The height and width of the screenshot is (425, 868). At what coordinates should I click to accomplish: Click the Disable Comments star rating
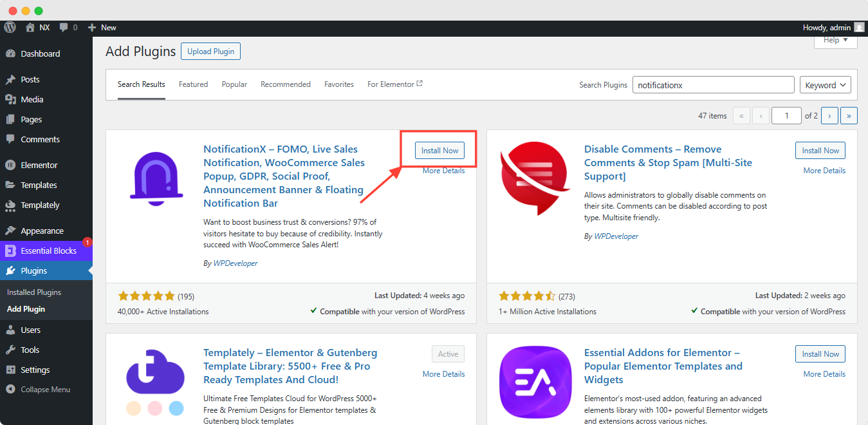tap(527, 296)
